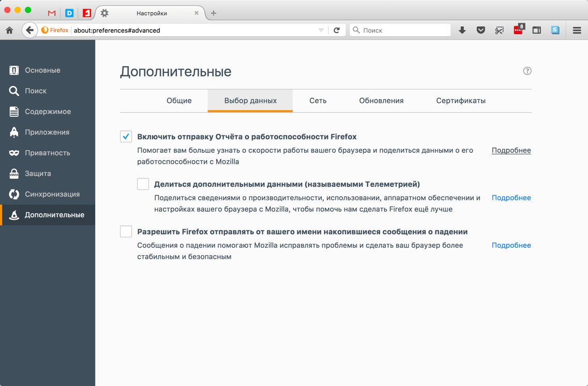
Task: Uncheck Firefox health report checkbox
Action: (126, 136)
